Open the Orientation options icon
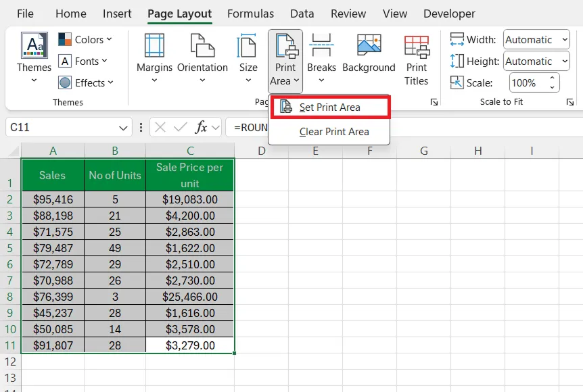The image size is (583, 392). coord(202,46)
